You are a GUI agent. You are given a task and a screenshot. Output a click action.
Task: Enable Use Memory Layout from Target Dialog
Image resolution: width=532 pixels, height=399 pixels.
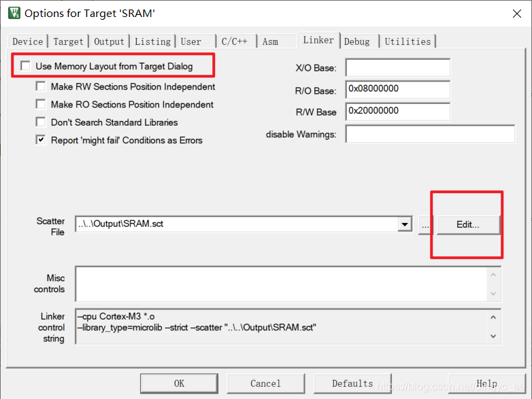click(x=25, y=65)
